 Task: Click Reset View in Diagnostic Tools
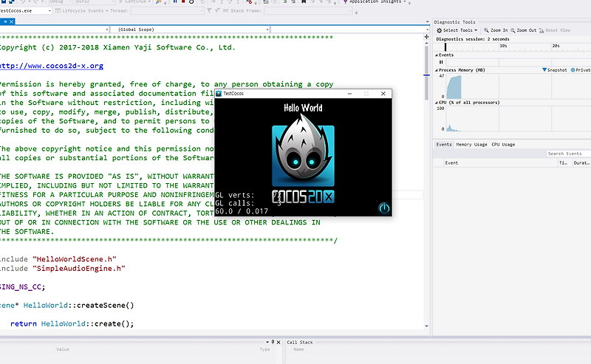tap(555, 30)
